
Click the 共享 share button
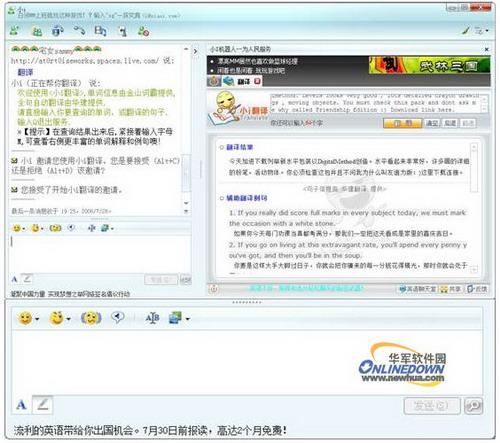pos(450,289)
